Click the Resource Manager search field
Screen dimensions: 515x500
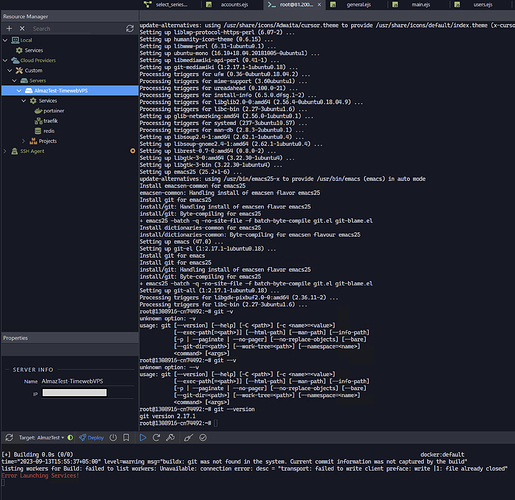tap(77, 29)
